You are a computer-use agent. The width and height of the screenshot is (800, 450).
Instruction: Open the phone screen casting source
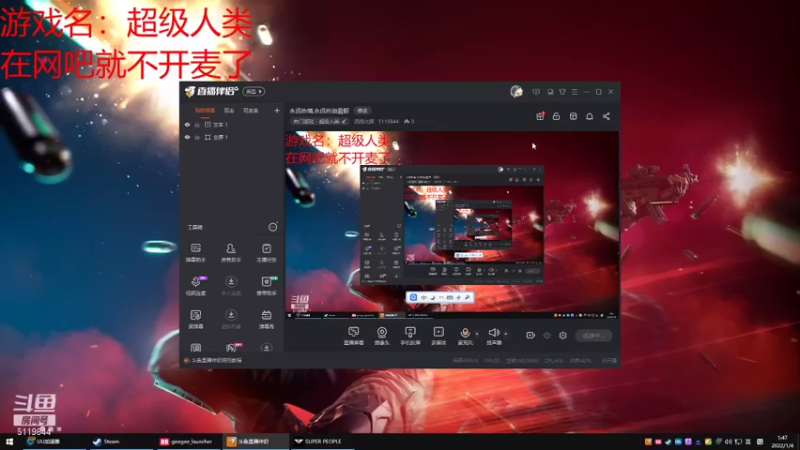coord(410,335)
